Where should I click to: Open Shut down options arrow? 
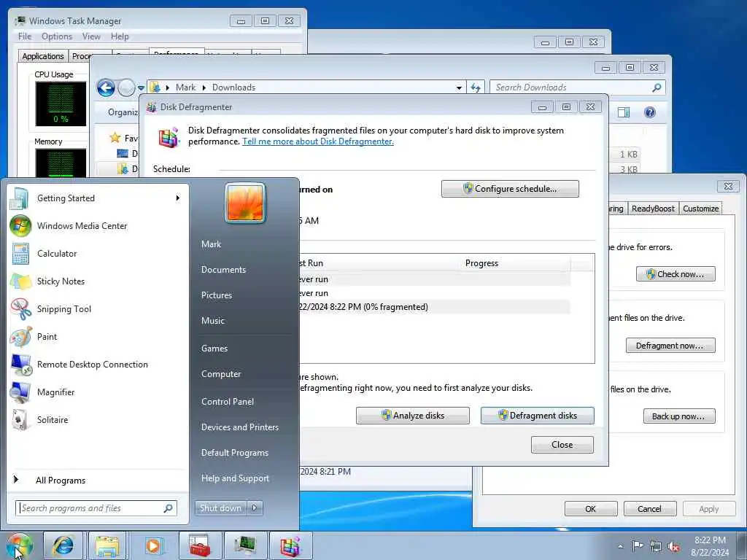click(255, 507)
